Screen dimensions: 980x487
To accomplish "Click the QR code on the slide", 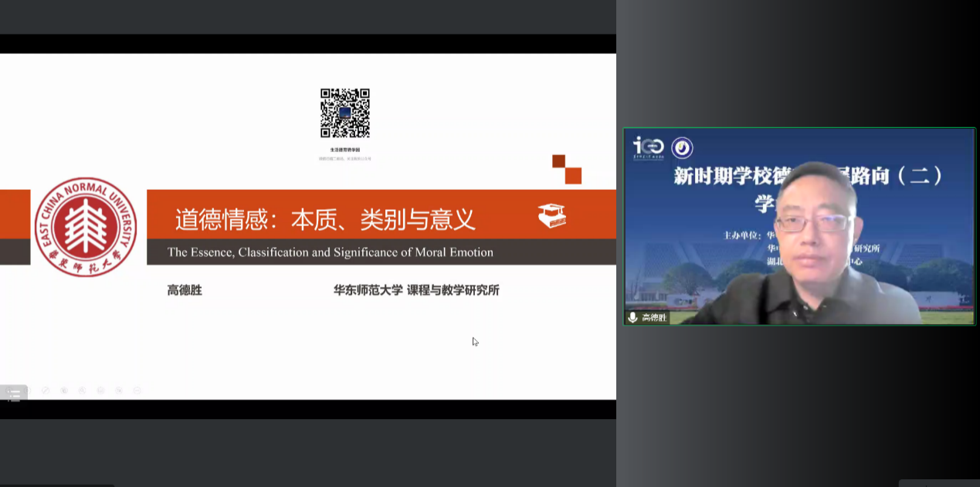I will (345, 113).
